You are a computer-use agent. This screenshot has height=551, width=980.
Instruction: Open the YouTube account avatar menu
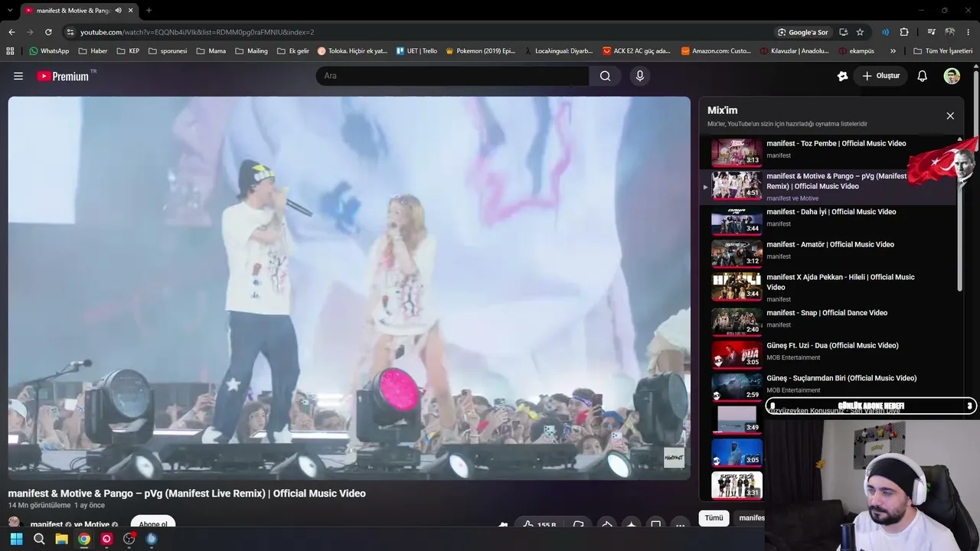coord(952,76)
